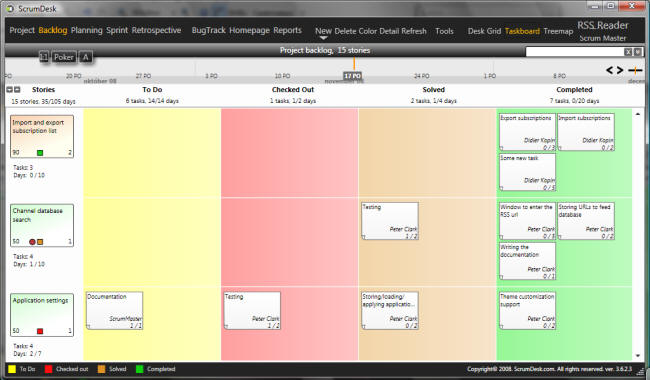Select the Some new task card
Screen dimensions: 650x380
click(x=527, y=172)
